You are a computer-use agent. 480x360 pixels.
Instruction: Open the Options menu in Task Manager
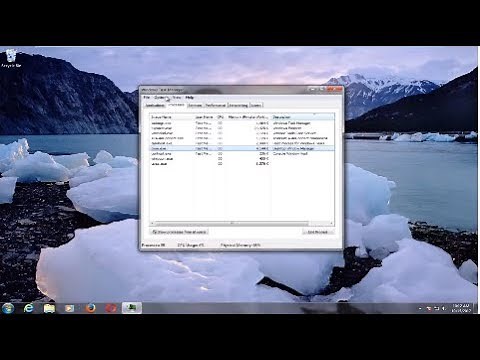click(162, 97)
